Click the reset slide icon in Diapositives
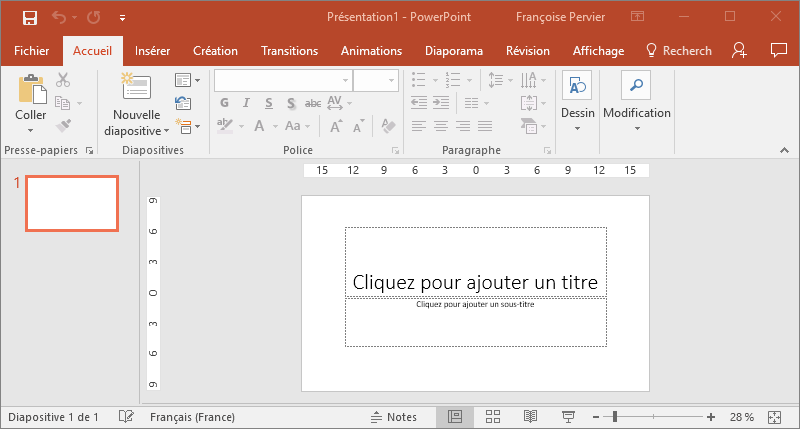Image resolution: width=800 pixels, height=429 pixels. (x=183, y=103)
